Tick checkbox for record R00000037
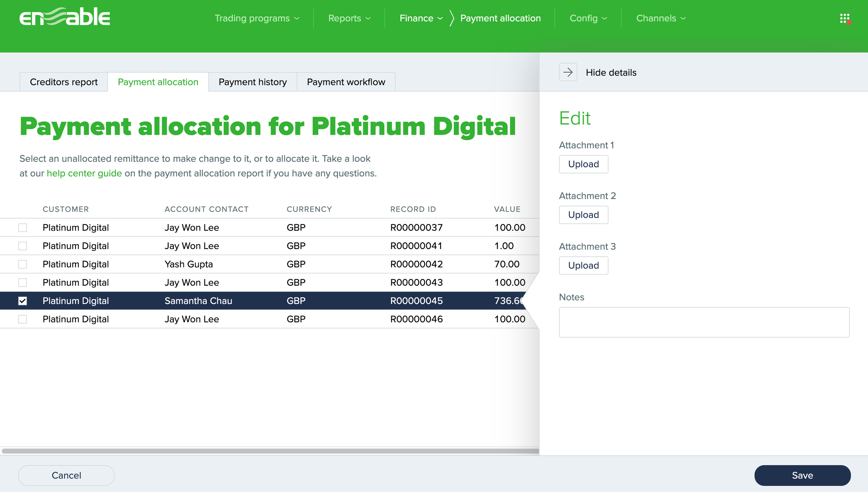 (x=22, y=228)
